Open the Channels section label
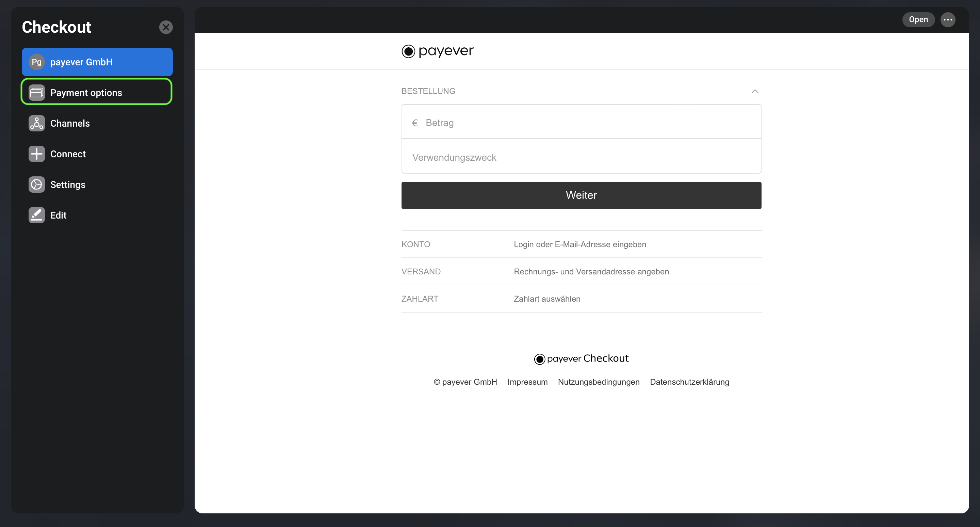980x527 pixels. coord(70,123)
